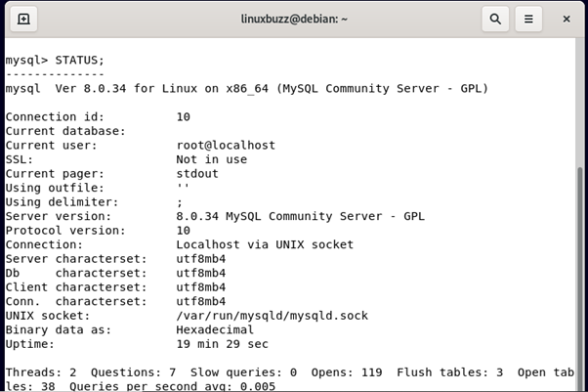Click the 'Uptime:' label
This screenshot has width=588, height=392.
point(30,344)
